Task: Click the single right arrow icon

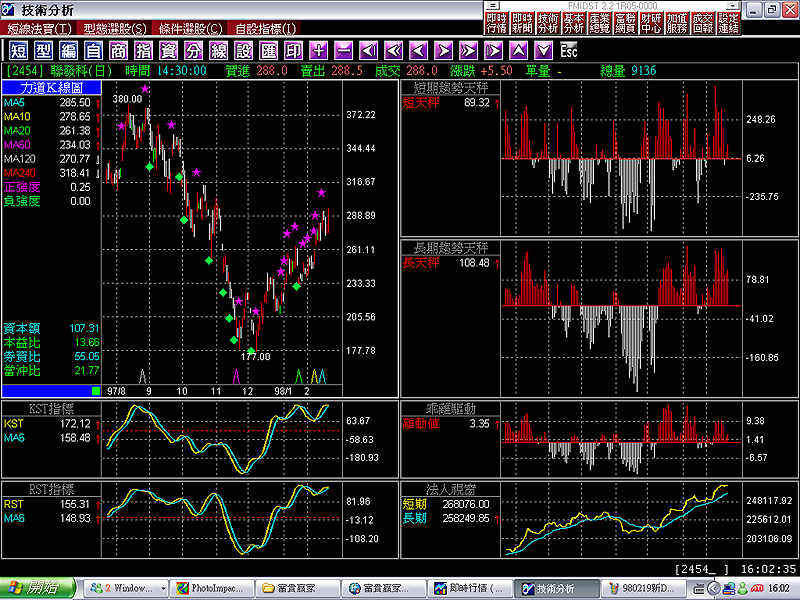Action: (443, 51)
